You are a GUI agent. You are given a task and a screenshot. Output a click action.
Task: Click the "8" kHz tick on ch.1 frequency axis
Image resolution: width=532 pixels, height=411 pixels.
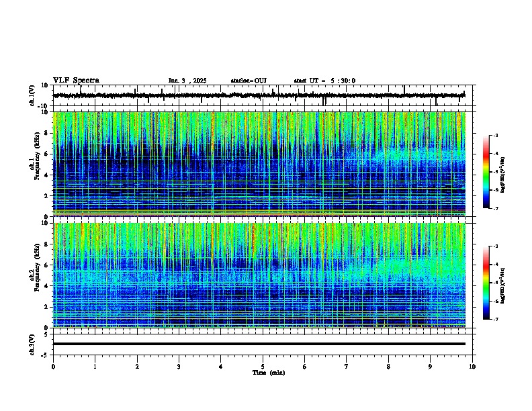pos(46,133)
